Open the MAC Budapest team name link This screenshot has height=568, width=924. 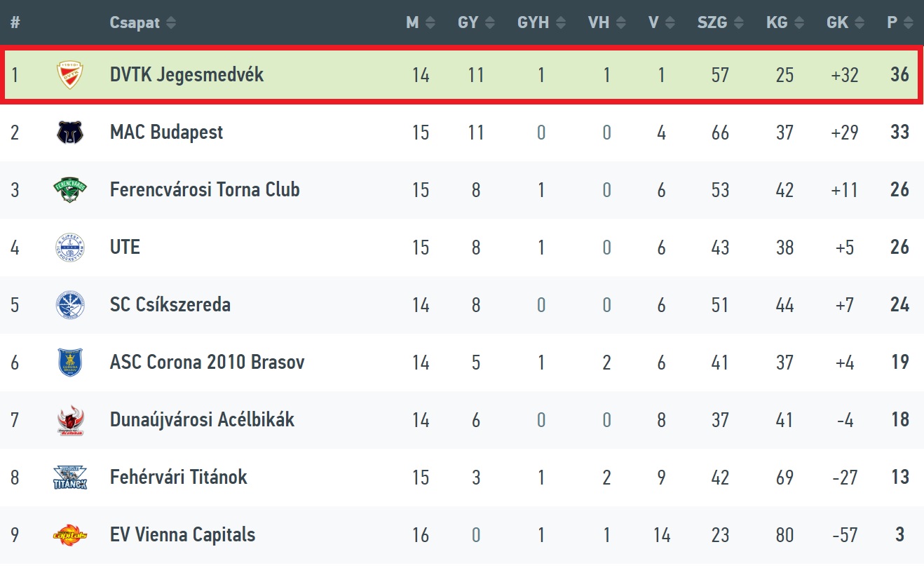166,133
